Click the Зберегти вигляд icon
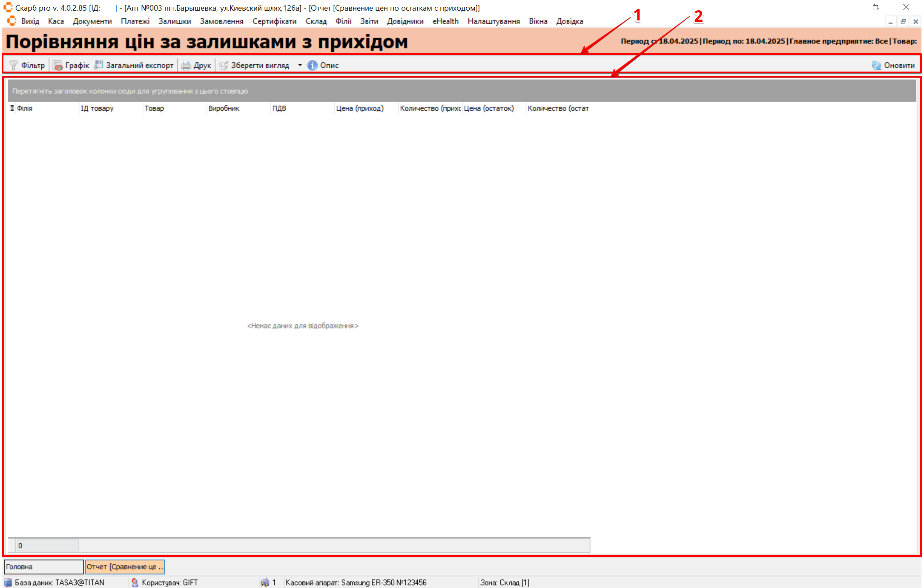The width and height of the screenshot is (924, 588). [x=224, y=65]
